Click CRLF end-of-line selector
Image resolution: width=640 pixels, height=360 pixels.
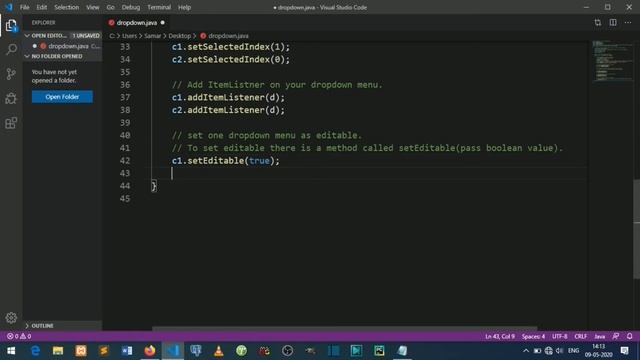[x=580, y=336]
